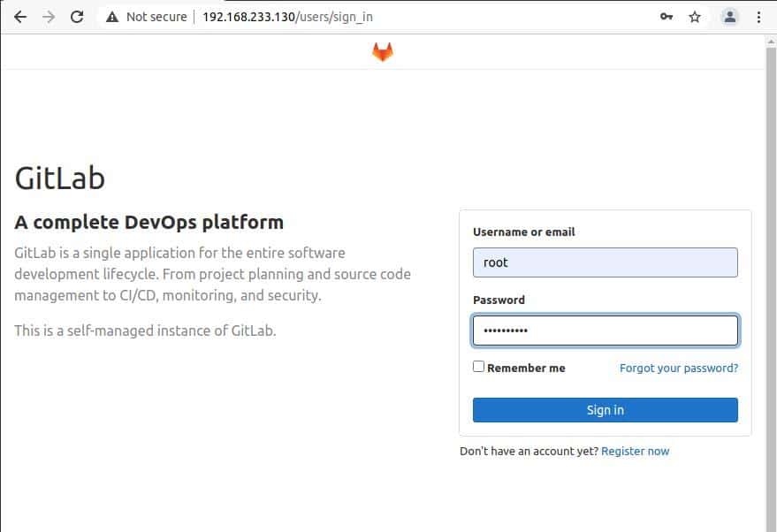Click the scrollbar up arrow
The width and height of the screenshot is (777, 532).
coord(771,42)
